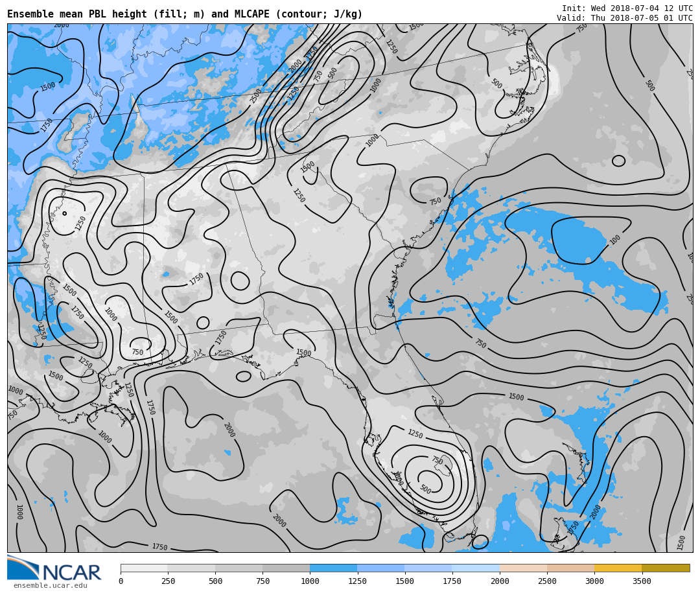The height and width of the screenshot is (593, 700).
Task: Select the Valid time text
Action: [x=624, y=18]
